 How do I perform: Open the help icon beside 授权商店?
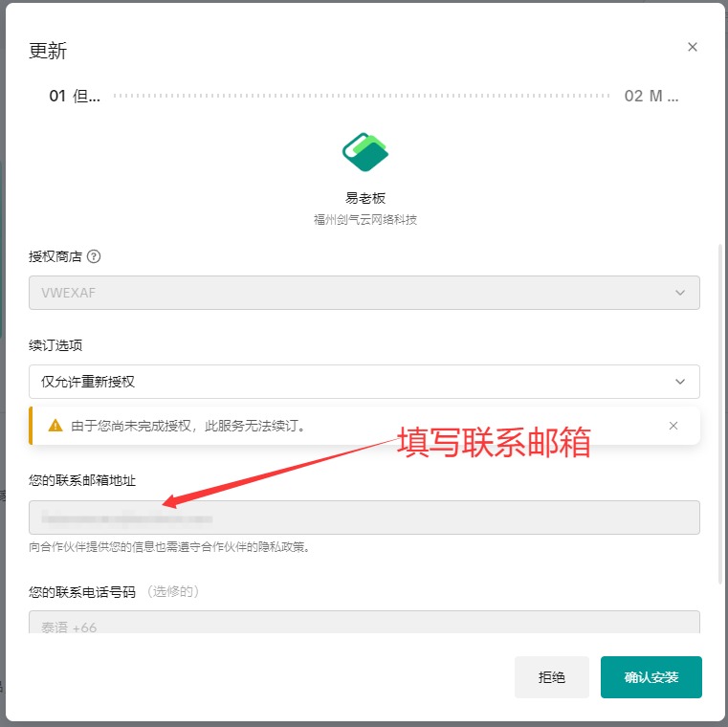(94, 256)
